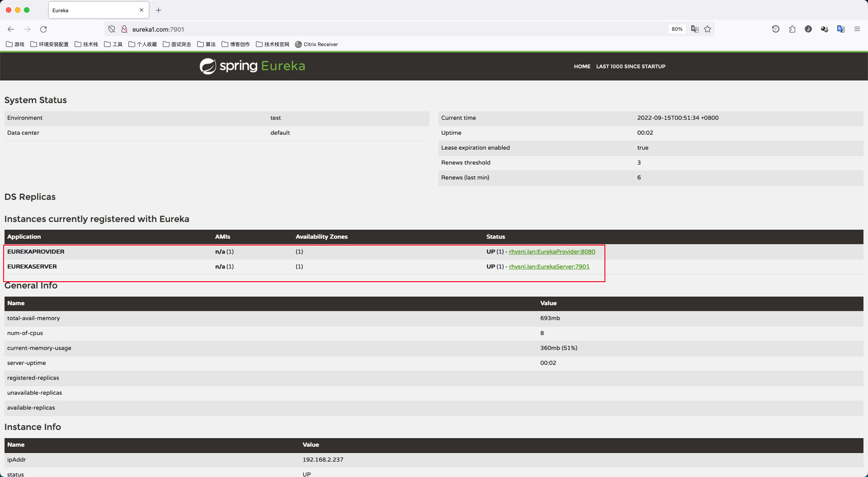
Task: Click the Availability Zones column header
Action: coord(321,236)
